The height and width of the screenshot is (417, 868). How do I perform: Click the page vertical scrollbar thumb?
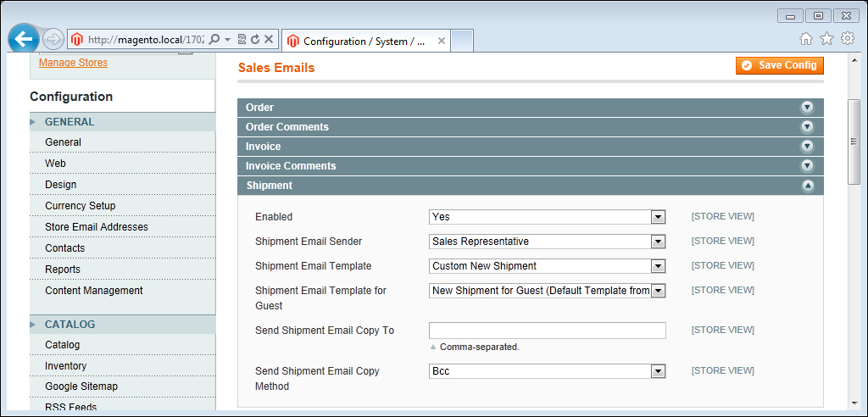[854, 141]
